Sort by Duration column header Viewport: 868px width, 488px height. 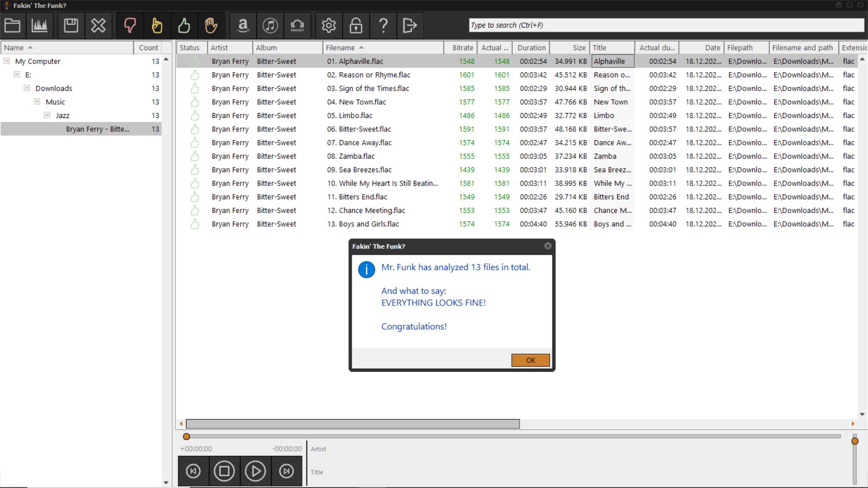click(531, 47)
